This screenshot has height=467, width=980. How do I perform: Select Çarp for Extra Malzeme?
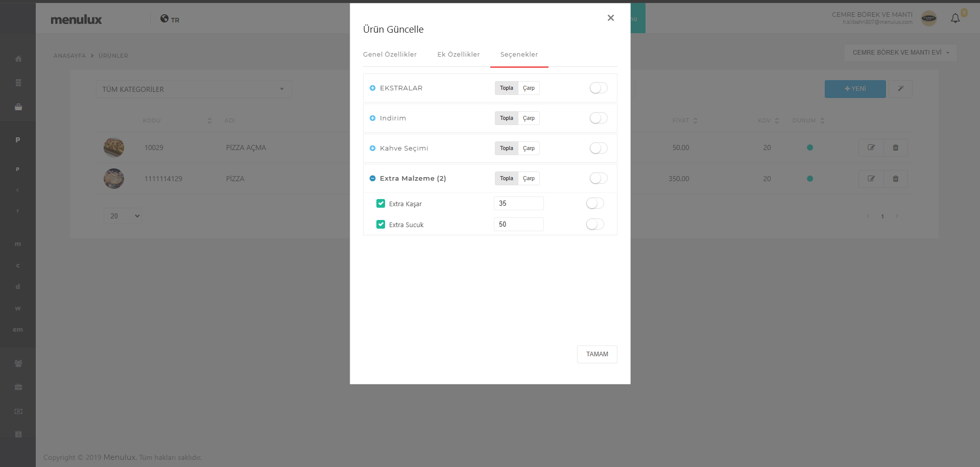tap(529, 178)
